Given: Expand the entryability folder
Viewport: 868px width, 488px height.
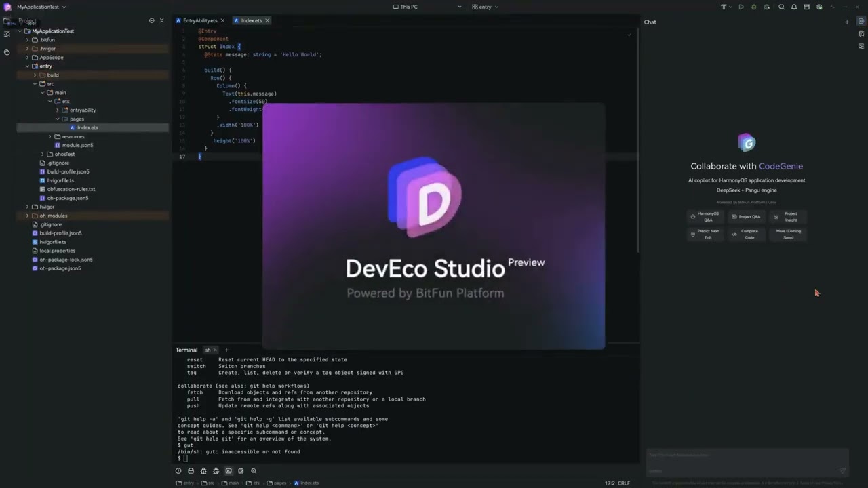Looking at the screenshot, I should tap(58, 110).
